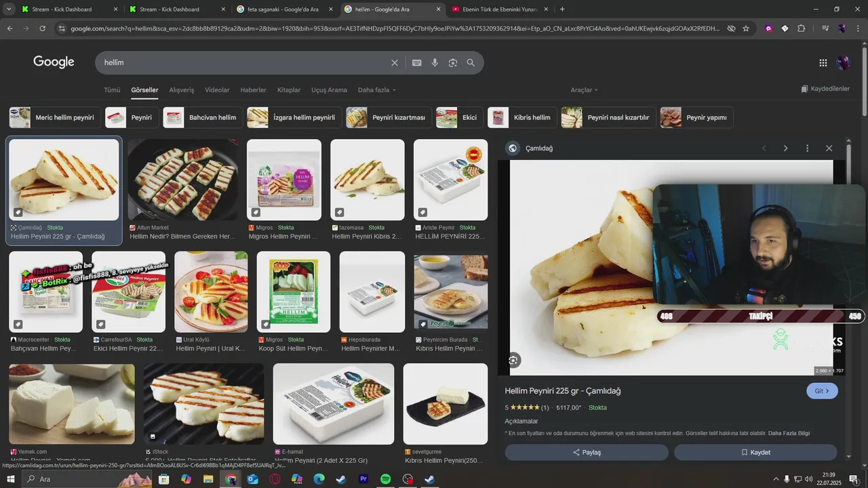The image size is (868, 488).
Task: Open the iStock hellim photo thumbnail
Action: (203, 404)
